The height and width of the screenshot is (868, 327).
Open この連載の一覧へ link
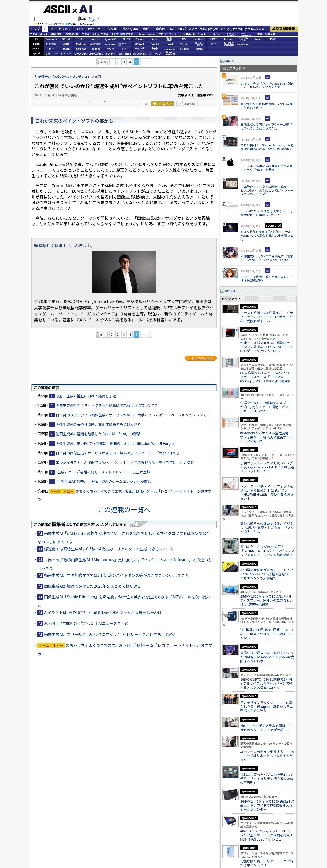(124, 510)
